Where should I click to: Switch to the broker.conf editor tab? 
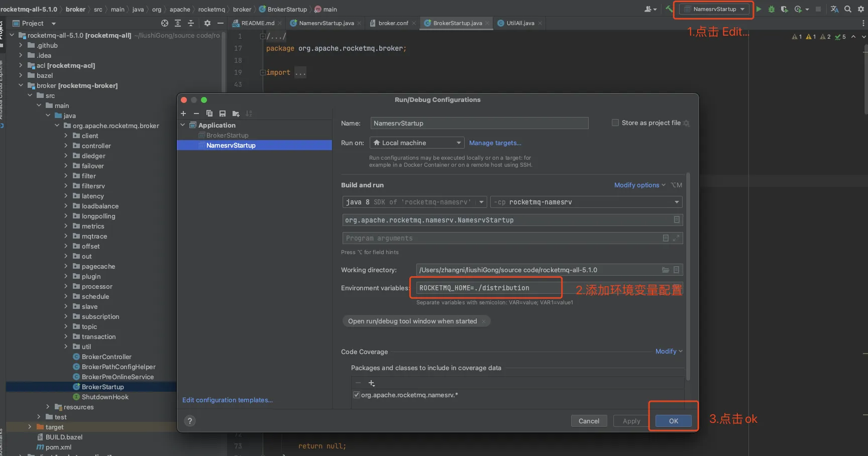point(393,23)
